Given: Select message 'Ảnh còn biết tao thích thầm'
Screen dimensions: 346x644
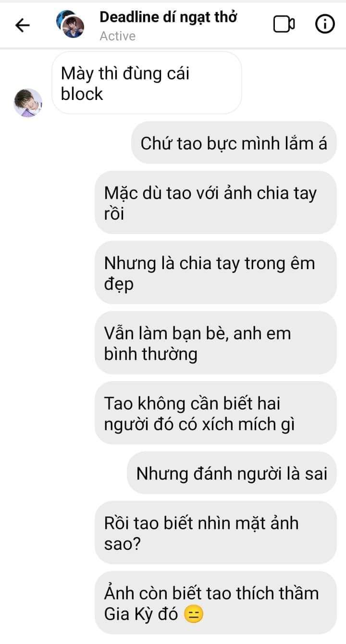Looking at the screenshot, I should 216,603.
